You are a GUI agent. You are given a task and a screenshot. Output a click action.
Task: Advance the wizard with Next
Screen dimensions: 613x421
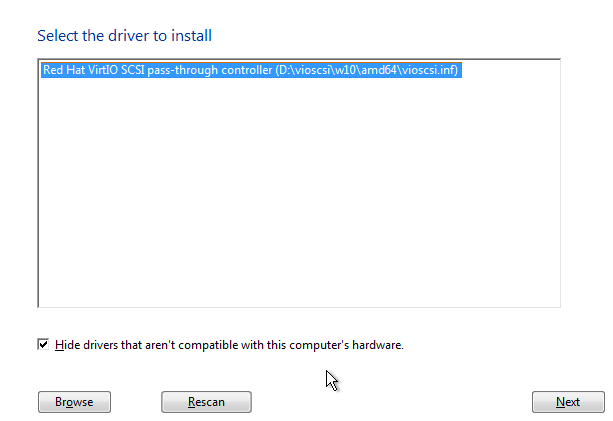click(x=567, y=402)
